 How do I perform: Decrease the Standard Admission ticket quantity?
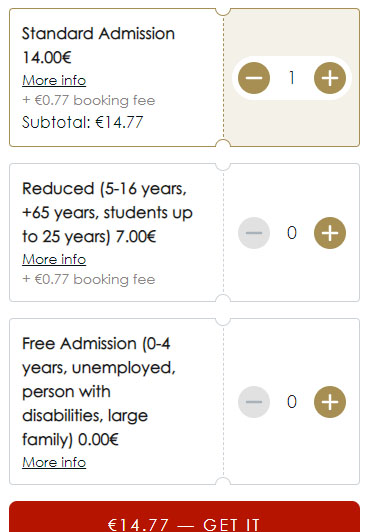(x=254, y=78)
